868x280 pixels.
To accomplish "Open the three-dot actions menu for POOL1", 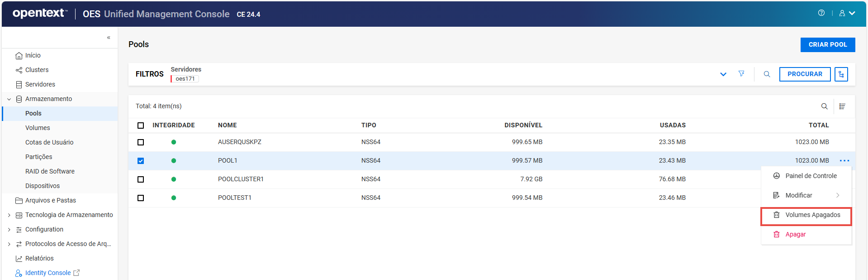I will [x=844, y=161].
